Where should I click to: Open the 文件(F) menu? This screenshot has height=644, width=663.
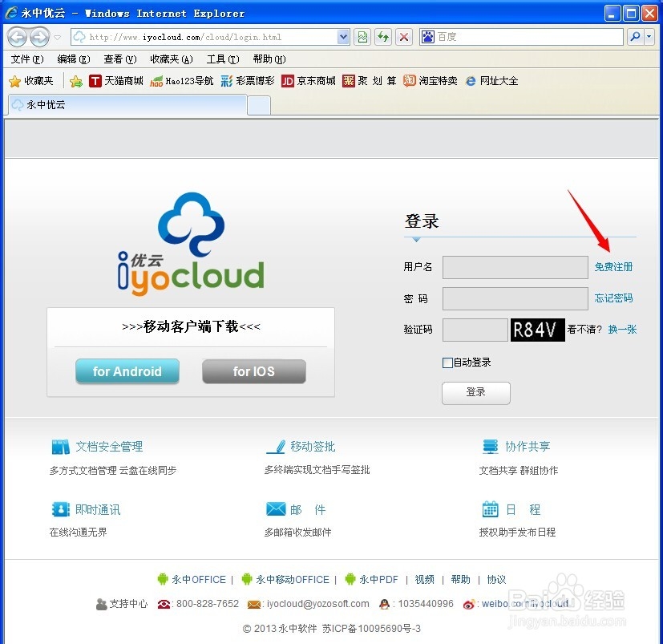(26, 59)
